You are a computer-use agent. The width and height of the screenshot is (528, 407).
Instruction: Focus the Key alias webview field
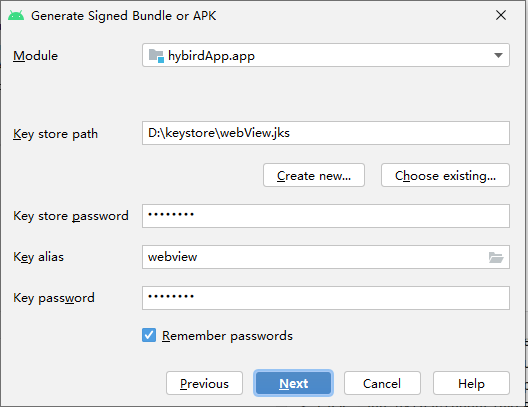point(326,257)
